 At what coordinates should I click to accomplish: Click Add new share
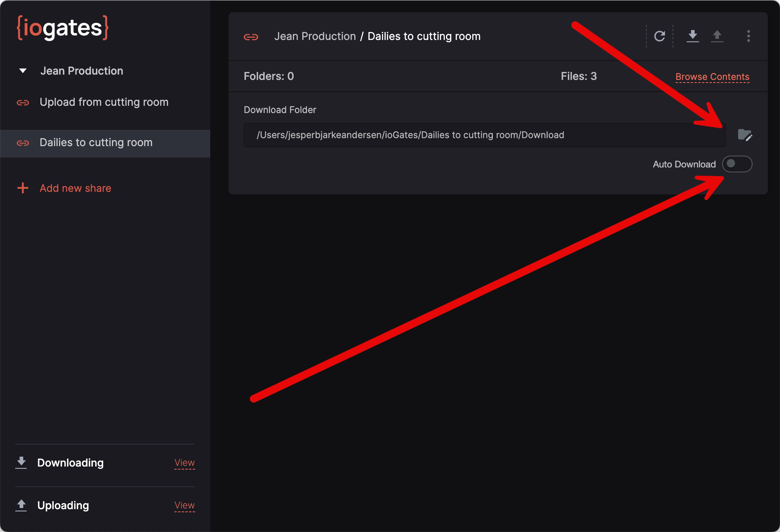(75, 188)
